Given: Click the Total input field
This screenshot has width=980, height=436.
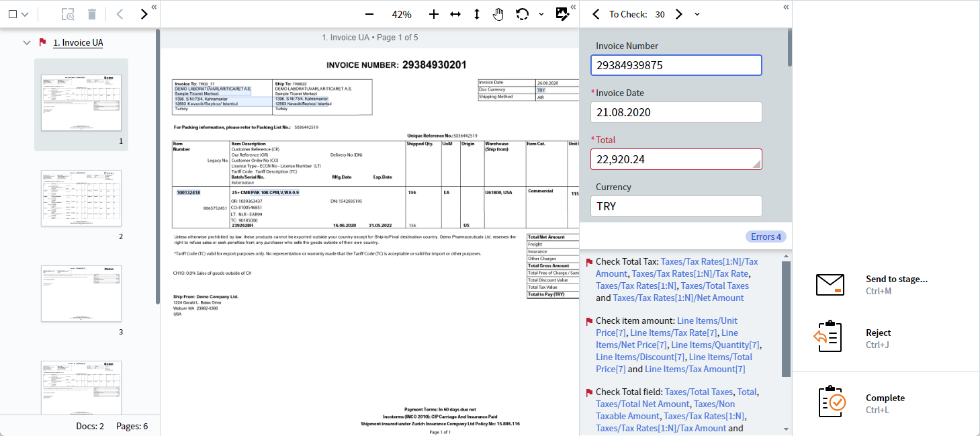Looking at the screenshot, I should pos(676,159).
